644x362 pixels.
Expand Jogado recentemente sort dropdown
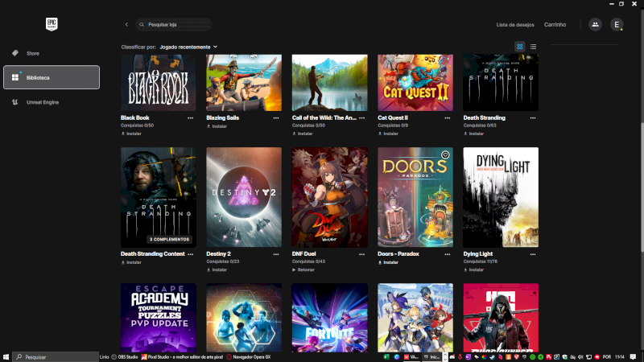[188, 47]
